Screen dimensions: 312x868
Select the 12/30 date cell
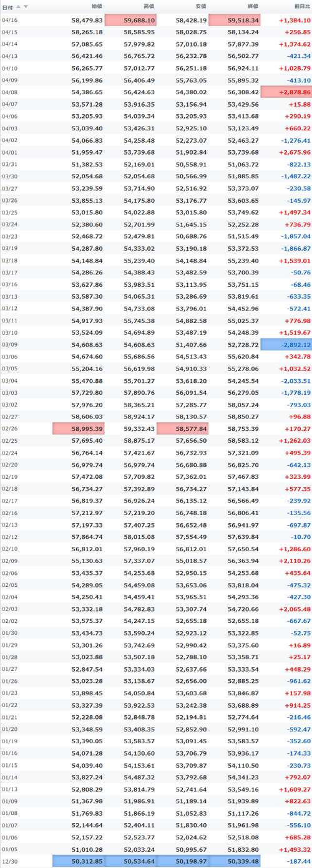(x=10, y=861)
